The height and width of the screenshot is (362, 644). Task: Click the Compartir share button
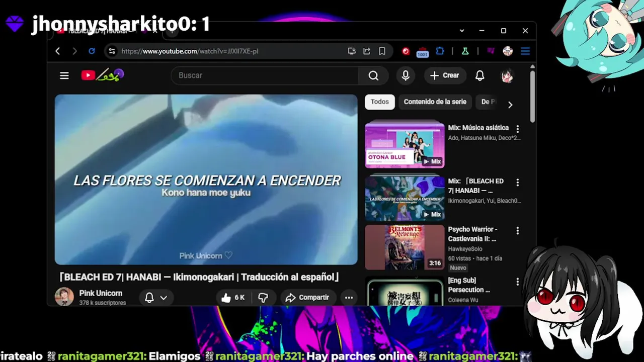(307, 298)
